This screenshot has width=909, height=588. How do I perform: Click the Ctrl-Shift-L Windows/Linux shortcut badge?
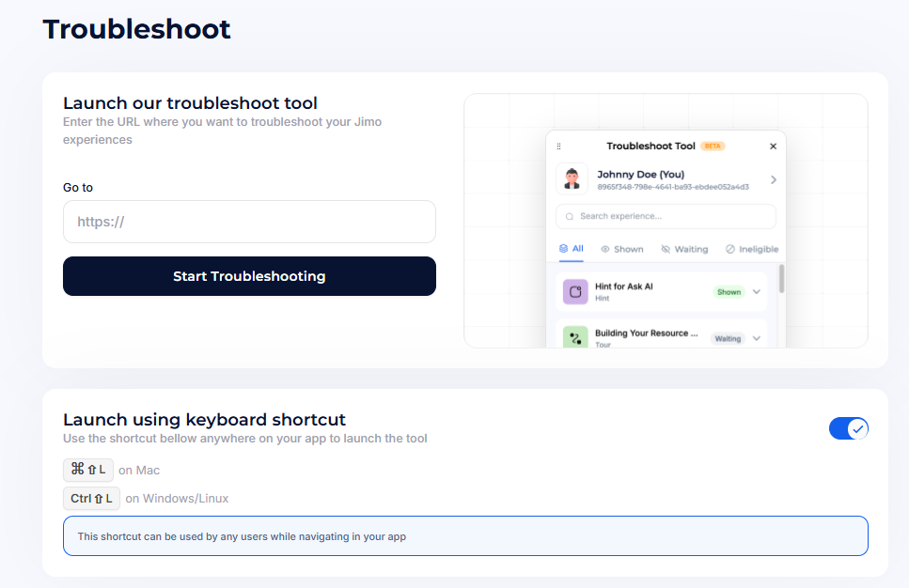(91, 498)
